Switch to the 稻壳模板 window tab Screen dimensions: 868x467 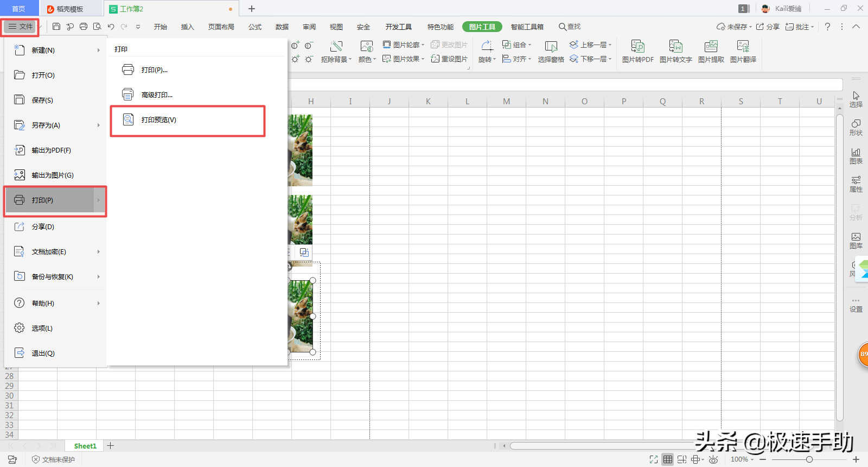pyautogui.click(x=69, y=9)
